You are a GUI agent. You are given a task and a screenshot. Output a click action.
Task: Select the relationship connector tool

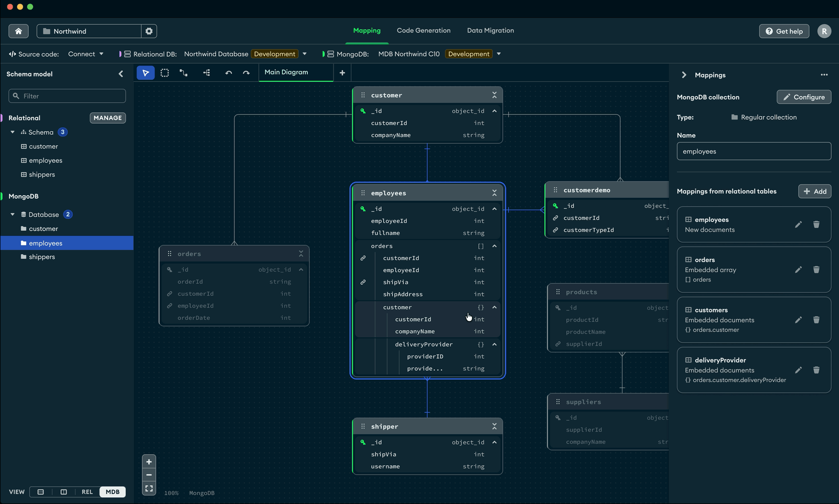(184, 72)
